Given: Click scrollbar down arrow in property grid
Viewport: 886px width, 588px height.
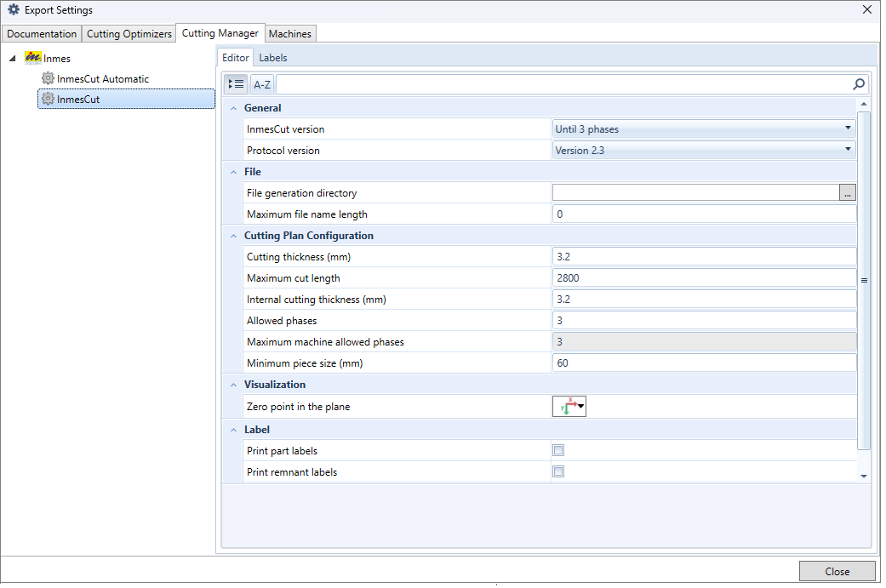Looking at the screenshot, I should coord(863,477).
